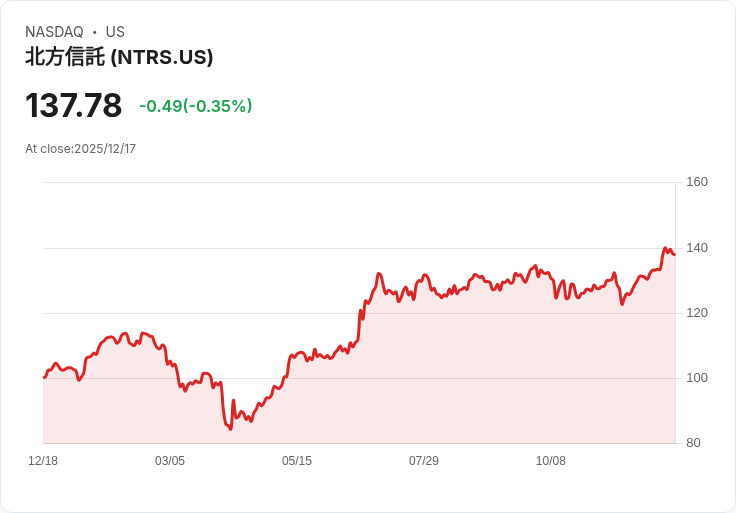
Task: Select the 140 y-axis label
Action: [x=697, y=248]
